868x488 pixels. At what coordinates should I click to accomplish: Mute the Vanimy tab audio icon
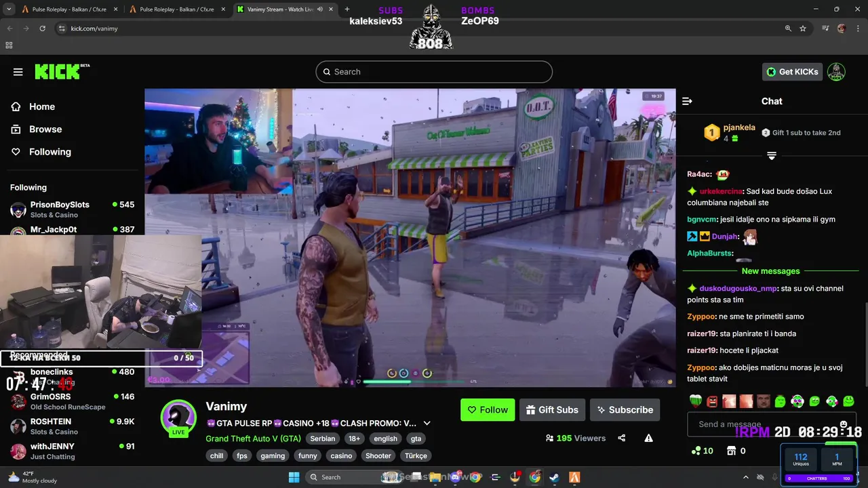point(320,9)
